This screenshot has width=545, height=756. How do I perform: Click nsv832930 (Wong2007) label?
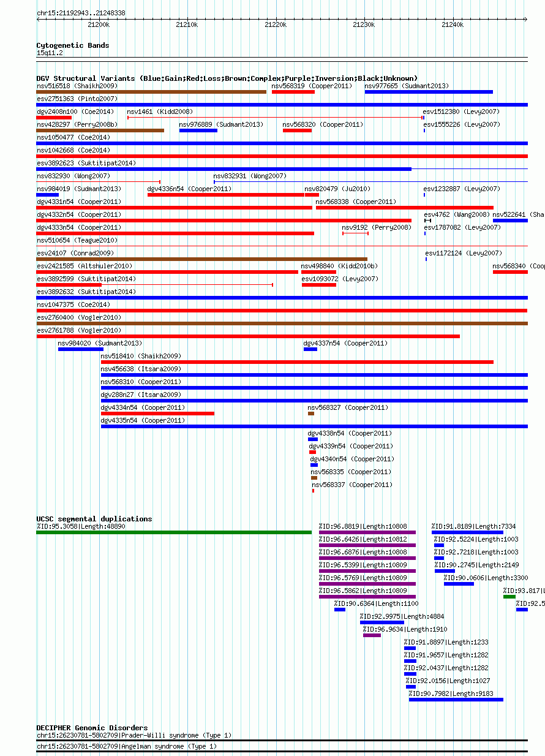tap(73, 176)
